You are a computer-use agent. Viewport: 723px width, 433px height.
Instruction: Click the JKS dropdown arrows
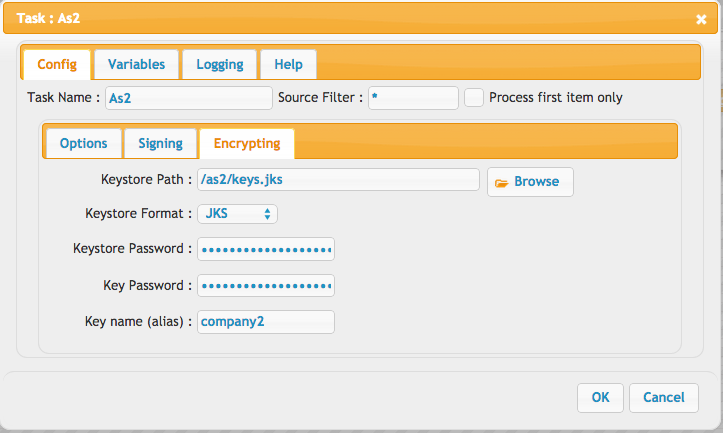point(267,214)
